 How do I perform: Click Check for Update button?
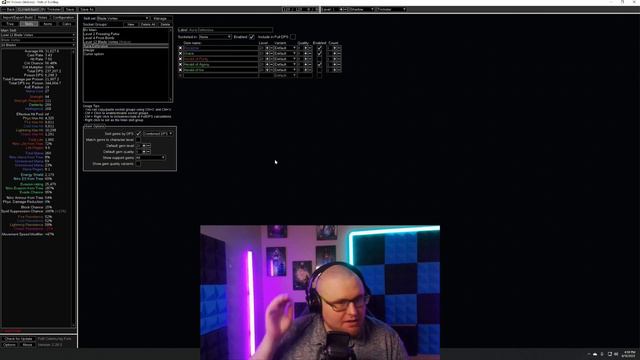pyautogui.click(x=18, y=339)
